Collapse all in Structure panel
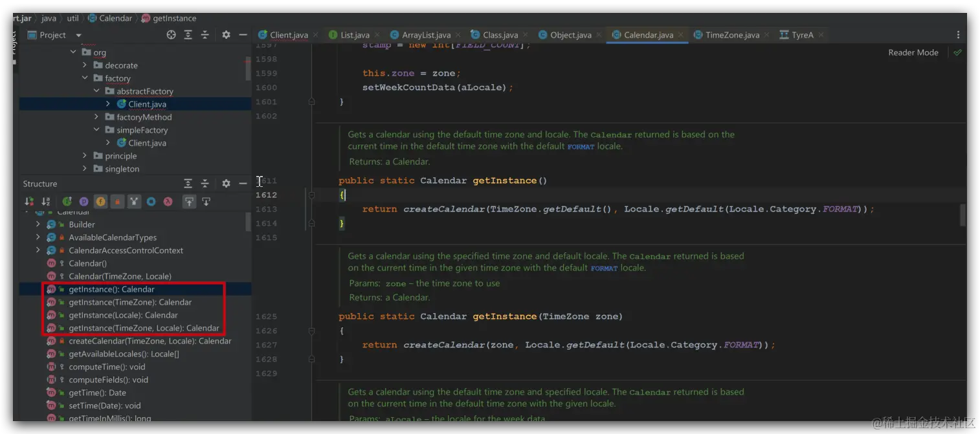This screenshot has width=980, height=434. coord(205,184)
